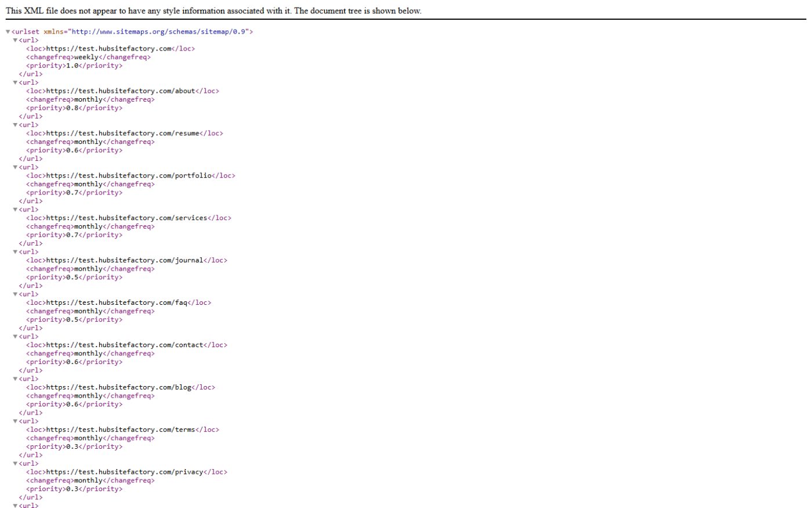Click the loc ending in /contact
Image resolution: width=812 pixels, height=508 pixels.
tap(126, 345)
